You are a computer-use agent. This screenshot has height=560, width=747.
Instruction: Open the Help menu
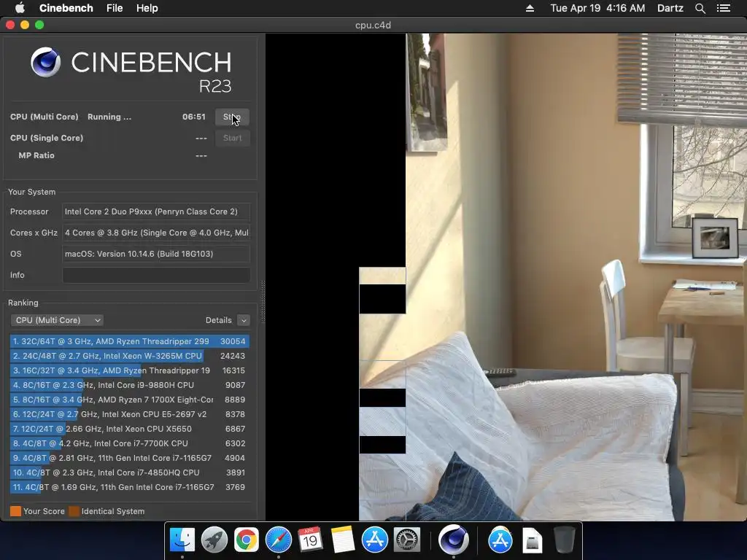[x=147, y=8]
